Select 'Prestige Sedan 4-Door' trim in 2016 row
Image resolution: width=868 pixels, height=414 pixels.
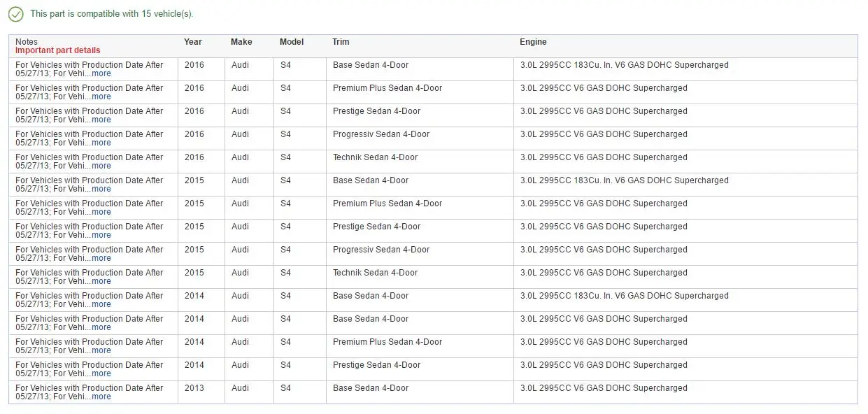[377, 111]
